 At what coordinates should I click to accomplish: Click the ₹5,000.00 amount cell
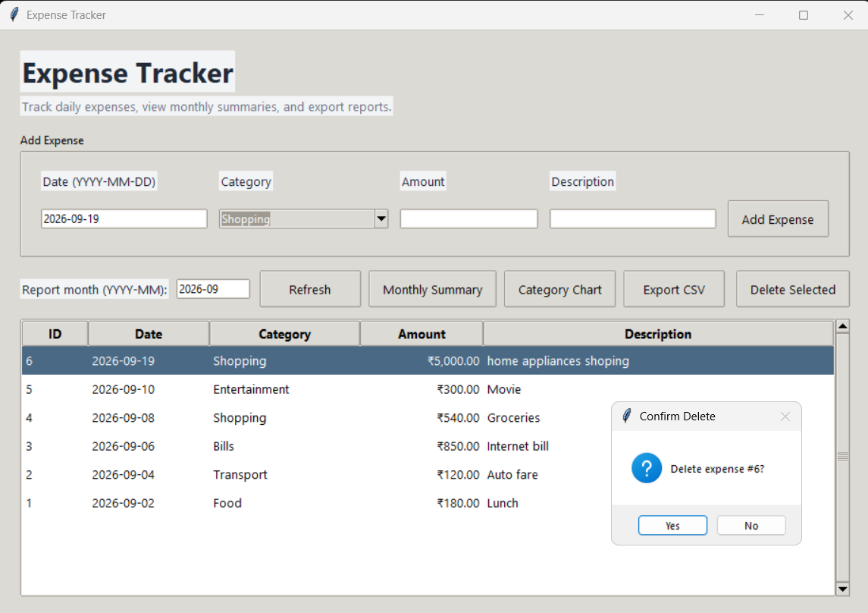tap(453, 361)
